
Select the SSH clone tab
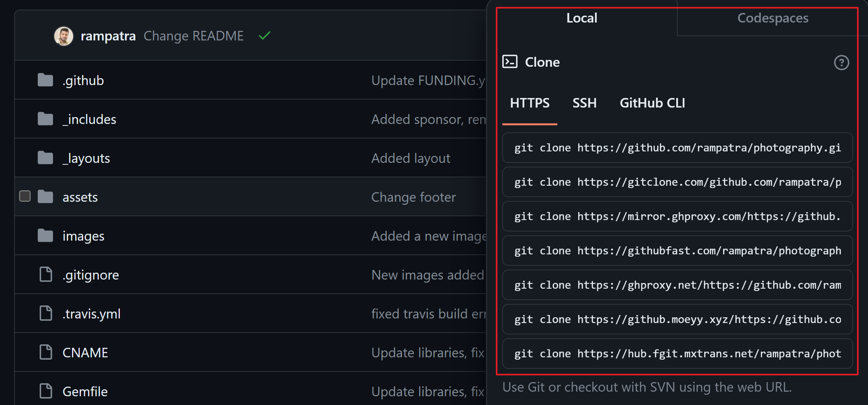584,103
